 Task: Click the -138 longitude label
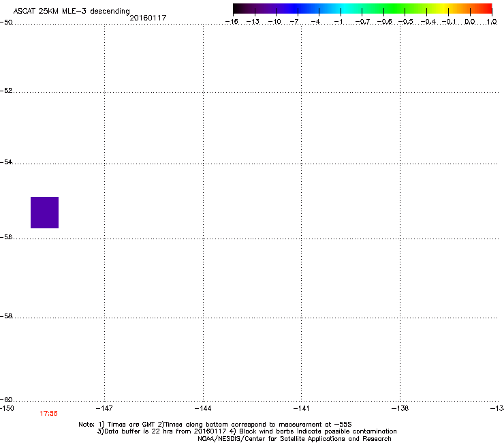pos(400,408)
